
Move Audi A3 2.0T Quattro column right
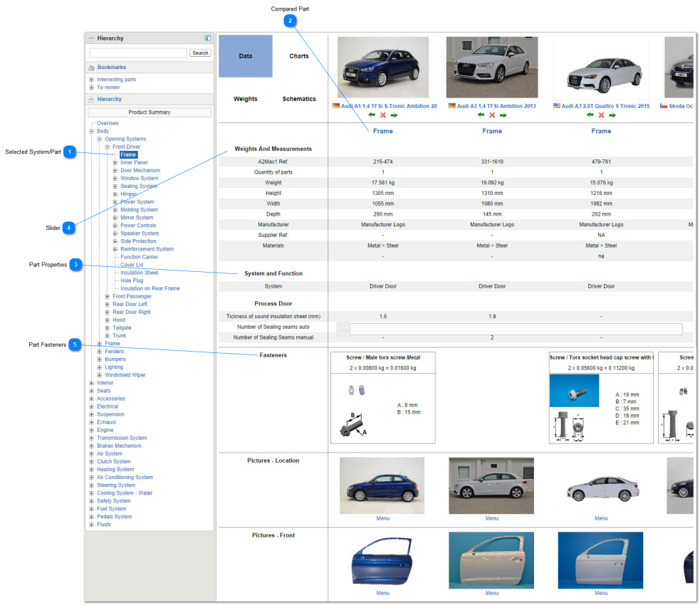(x=612, y=115)
